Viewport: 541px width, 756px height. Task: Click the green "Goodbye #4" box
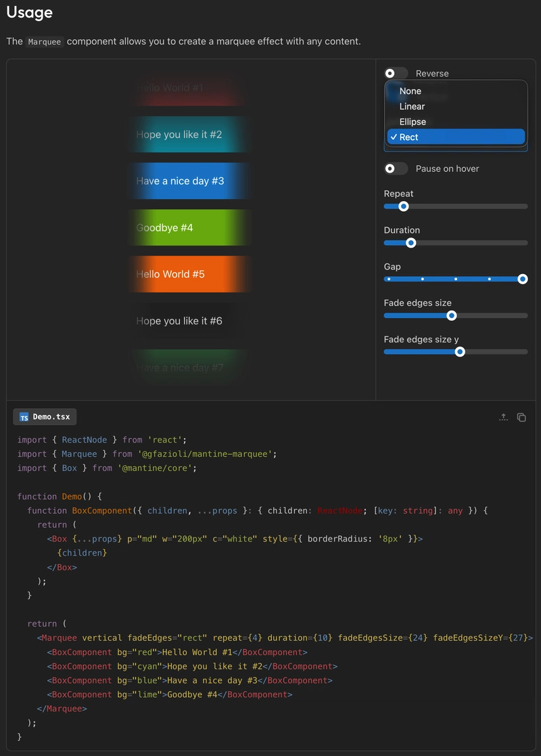(x=189, y=227)
